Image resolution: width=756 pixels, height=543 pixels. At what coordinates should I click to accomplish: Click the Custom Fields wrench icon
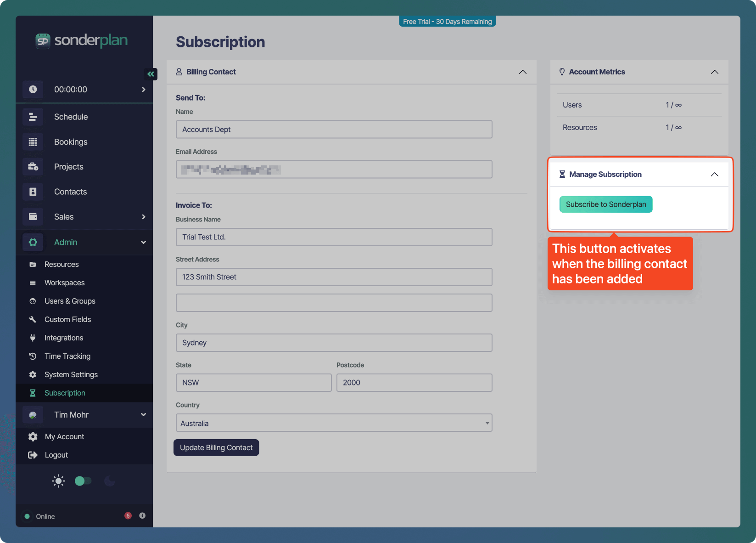tap(33, 320)
